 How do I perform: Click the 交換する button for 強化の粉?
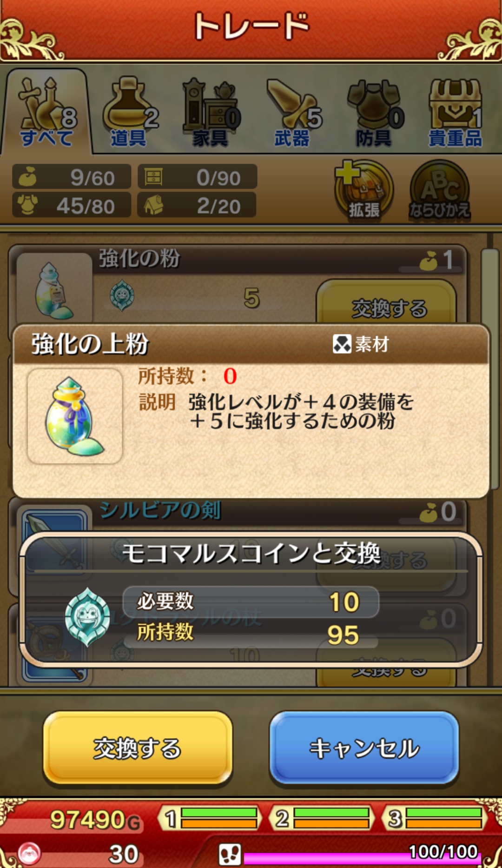point(386,302)
